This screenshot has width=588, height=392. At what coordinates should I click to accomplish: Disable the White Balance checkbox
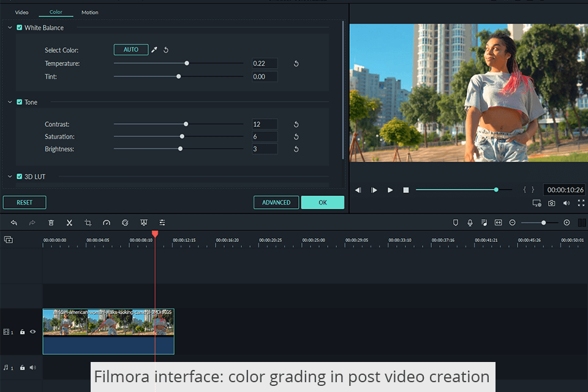click(20, 28)
